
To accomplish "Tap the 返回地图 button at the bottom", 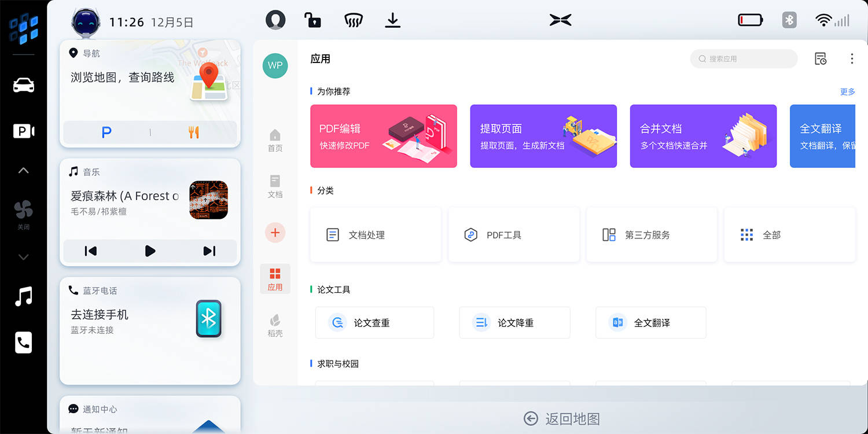I will click(560, 418).
